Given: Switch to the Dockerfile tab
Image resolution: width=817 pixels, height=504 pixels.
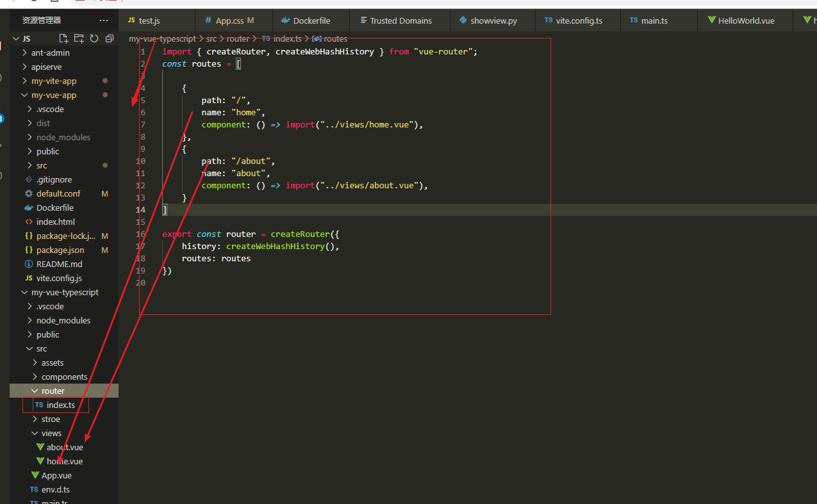Looking at the screenshot, I should click(x=311, y=20).
